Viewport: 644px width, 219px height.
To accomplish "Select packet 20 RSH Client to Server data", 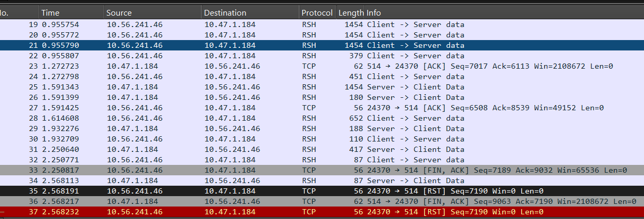I will [322, 35].
